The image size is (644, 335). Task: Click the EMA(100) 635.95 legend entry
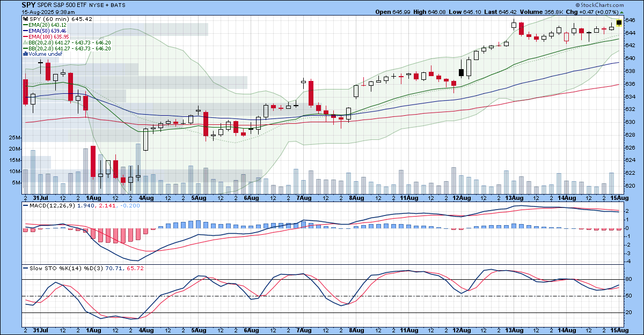[x=50, y=36]
